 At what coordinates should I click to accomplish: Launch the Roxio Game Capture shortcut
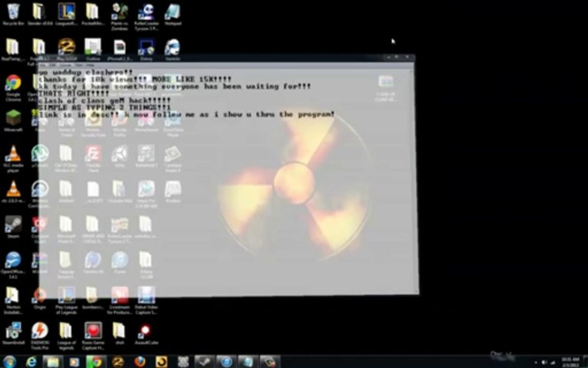tap(93, 335)
